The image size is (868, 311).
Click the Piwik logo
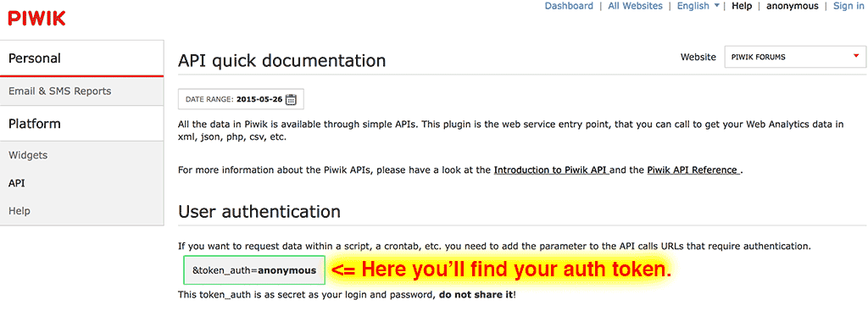(36, 19)
